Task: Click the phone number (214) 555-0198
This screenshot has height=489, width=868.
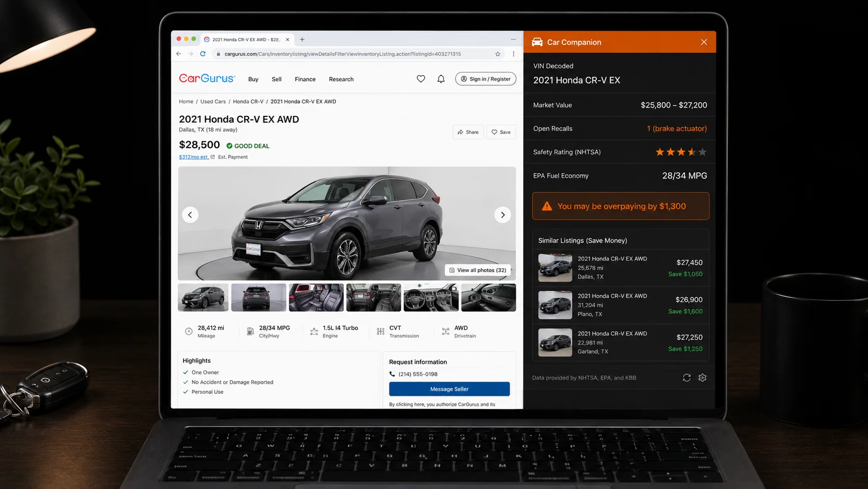Action: click(x=418, y=374)
